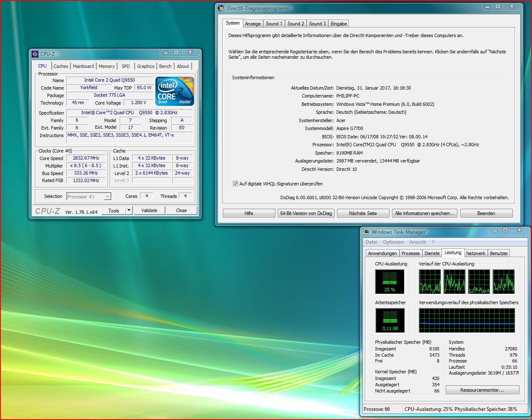This screenshot has height=420, width=532.
Task: Click the Tools button in CPU-Z
Action: [114, 210]
